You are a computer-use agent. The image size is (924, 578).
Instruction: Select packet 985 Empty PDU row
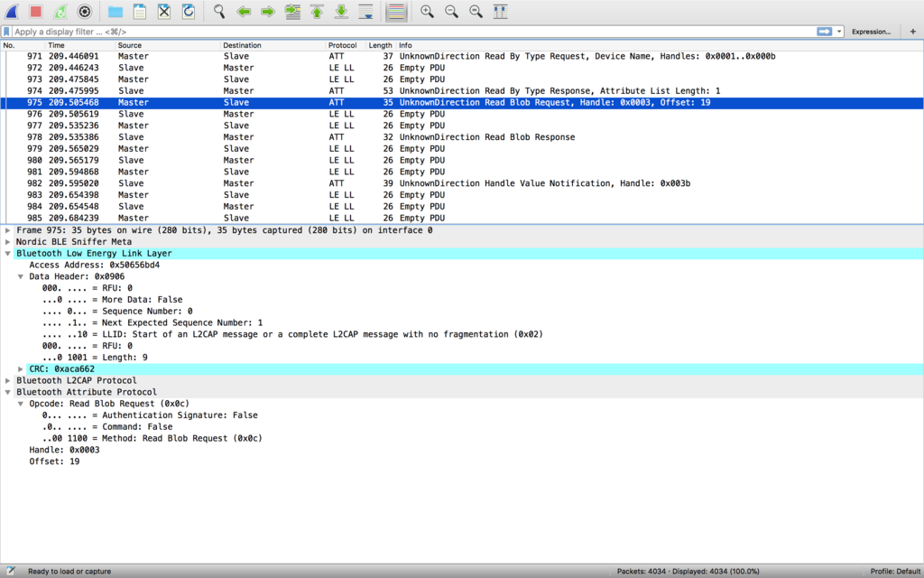tap(462, 218)
